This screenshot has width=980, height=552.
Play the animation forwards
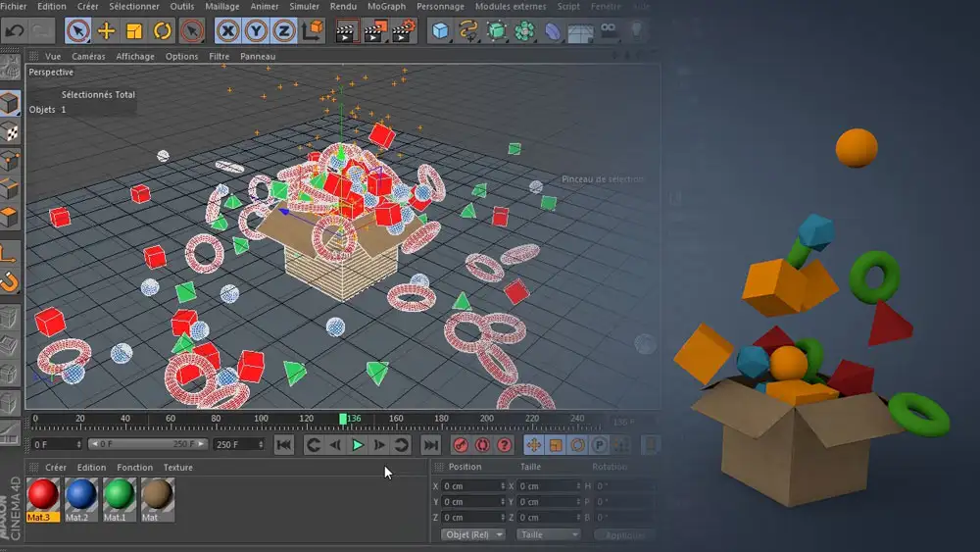coord(358,445)
